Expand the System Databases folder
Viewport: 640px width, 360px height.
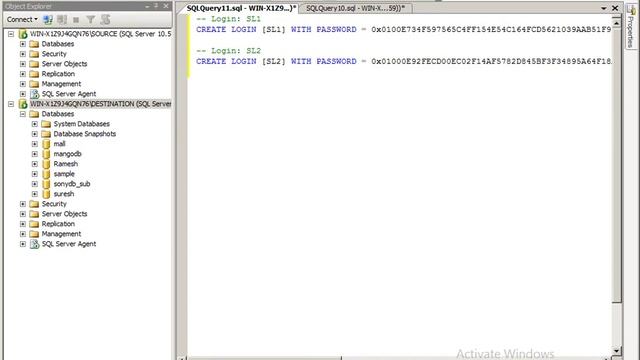[x=35, y=124]
